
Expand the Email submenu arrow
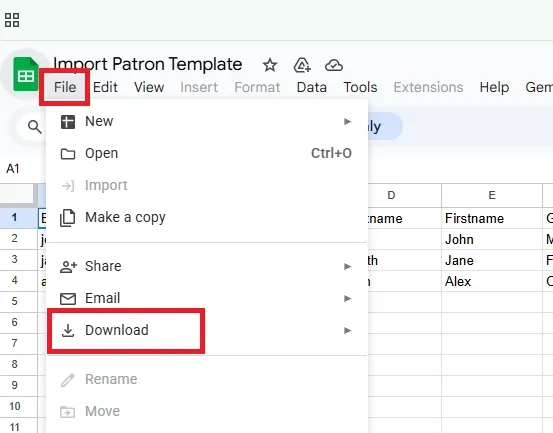(348, 299)
